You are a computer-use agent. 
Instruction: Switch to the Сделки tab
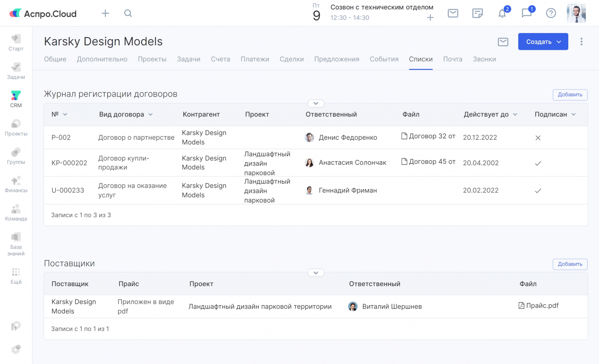point(292,59)
